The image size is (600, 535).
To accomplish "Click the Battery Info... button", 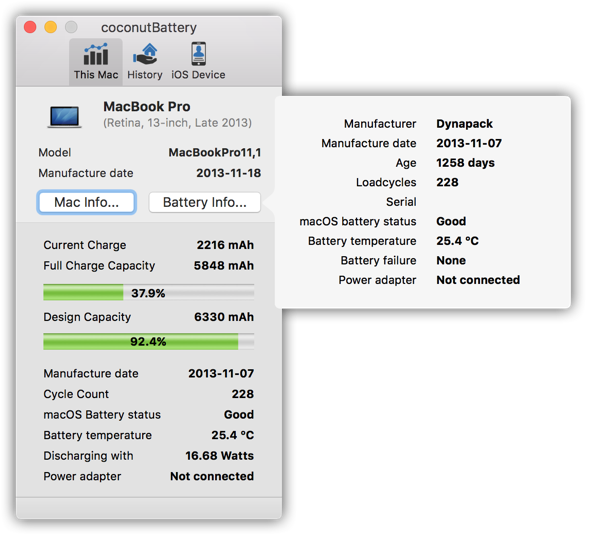I will click(x=205, y=202).
